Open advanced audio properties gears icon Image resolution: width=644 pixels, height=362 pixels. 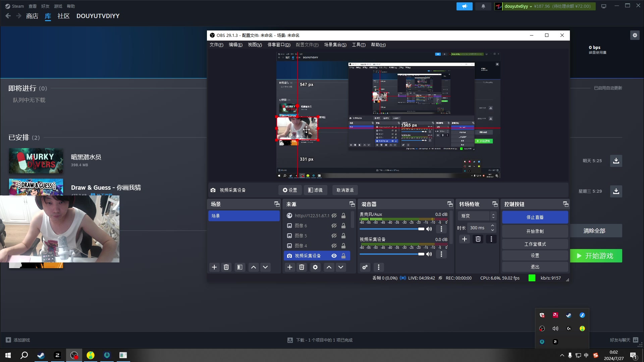click(365, 267)
